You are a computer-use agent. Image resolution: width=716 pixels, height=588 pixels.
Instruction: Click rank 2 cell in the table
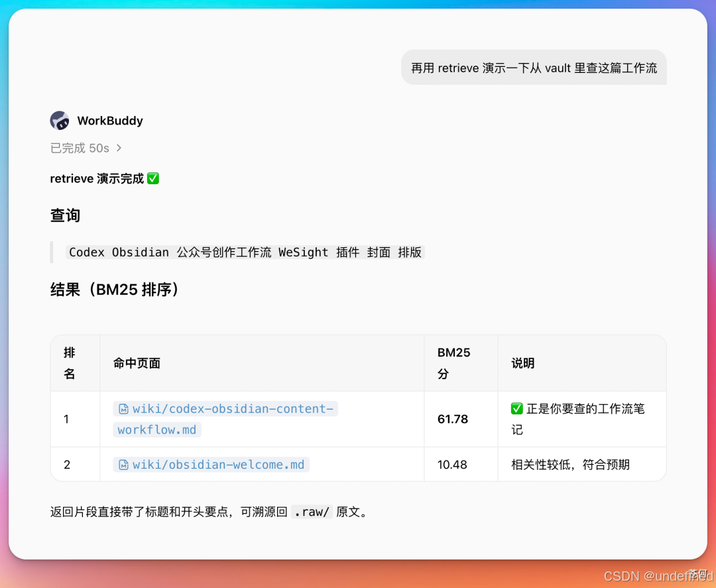75,465
